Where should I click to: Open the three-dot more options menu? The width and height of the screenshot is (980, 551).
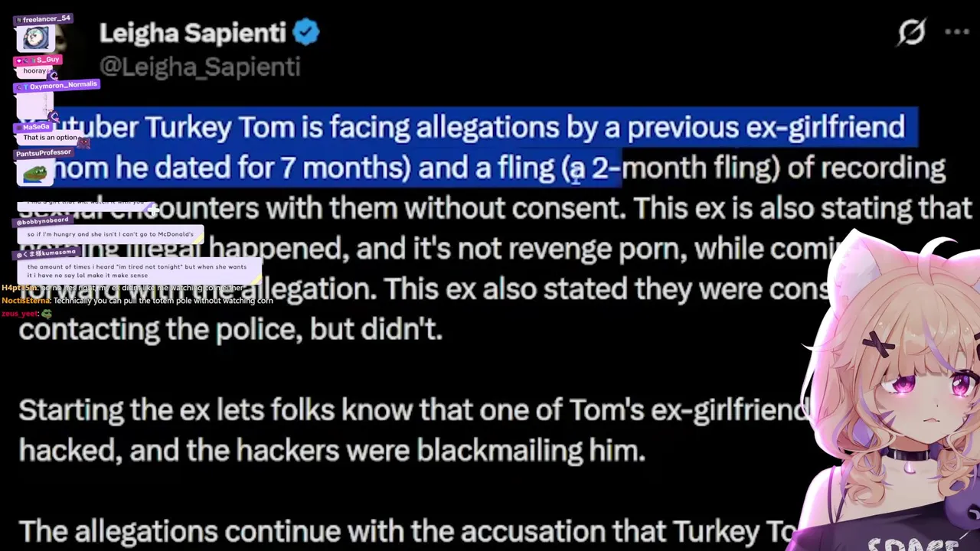click(x=957, y=32)
